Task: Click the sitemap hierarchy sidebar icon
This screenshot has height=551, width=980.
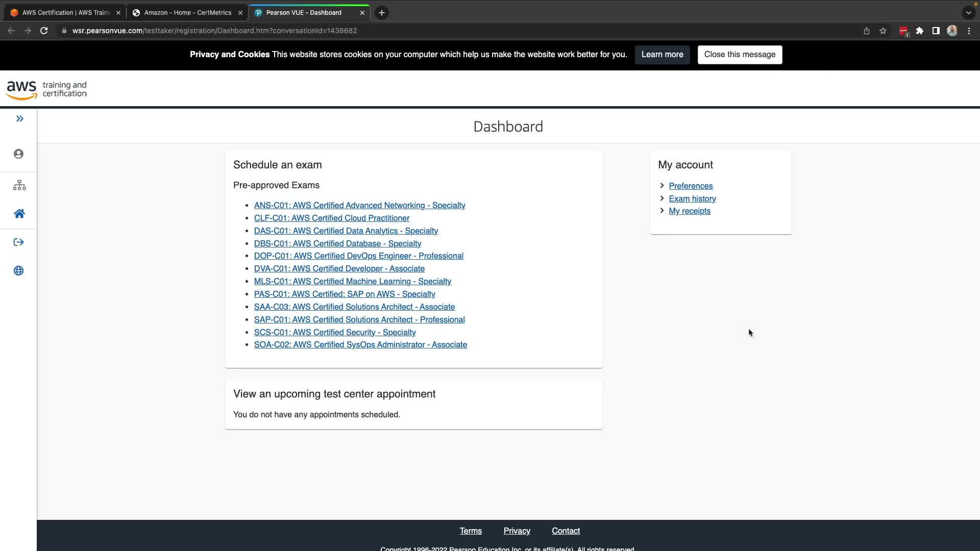Action: pyautogui.click(x=19, y=185)
